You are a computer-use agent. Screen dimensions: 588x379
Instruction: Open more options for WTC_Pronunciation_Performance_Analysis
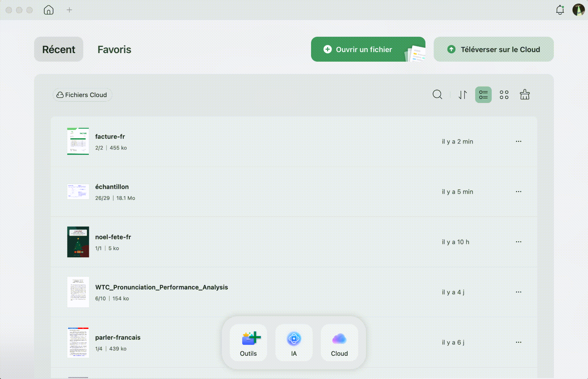click(x=519, y=292)
